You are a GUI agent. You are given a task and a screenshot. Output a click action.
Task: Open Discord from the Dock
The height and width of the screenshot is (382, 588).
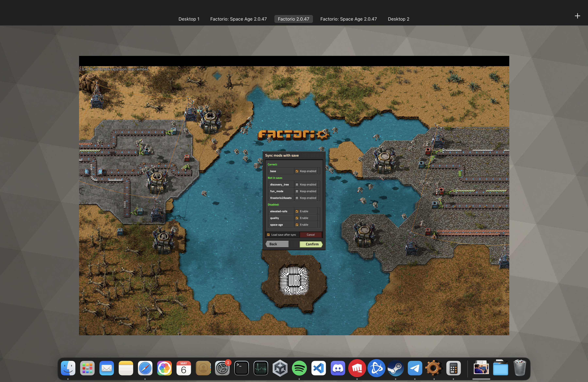point(338,368)
